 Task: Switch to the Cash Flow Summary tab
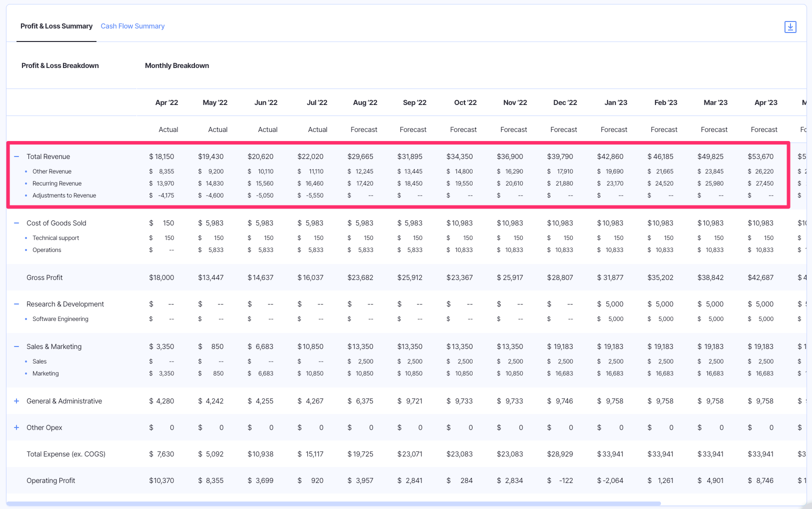(x=132, y=26)
